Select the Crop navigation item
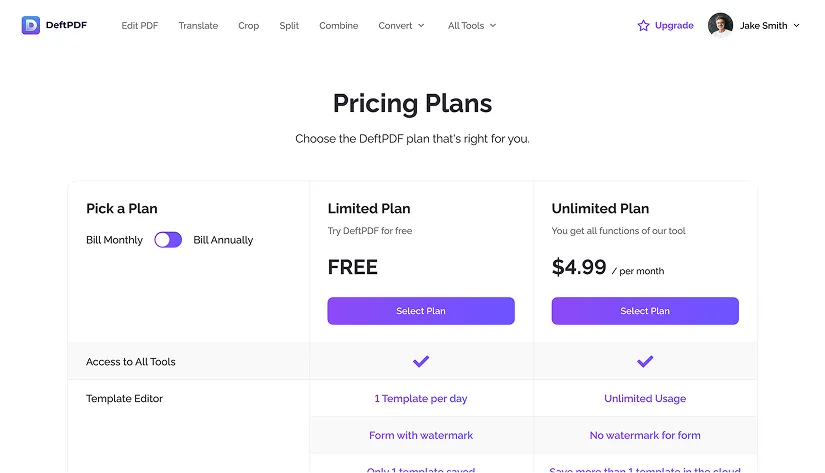This screenshot has height=473, width=825. (248, 26)
